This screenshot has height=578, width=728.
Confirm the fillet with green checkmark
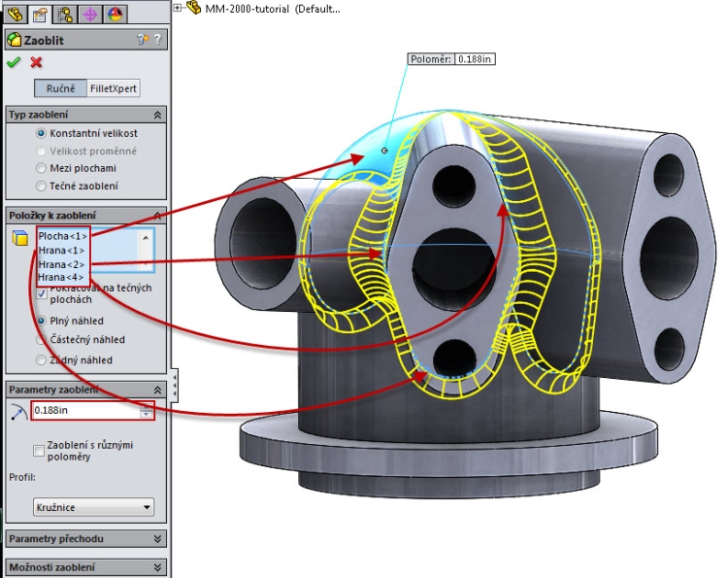(x=14, y=62)
